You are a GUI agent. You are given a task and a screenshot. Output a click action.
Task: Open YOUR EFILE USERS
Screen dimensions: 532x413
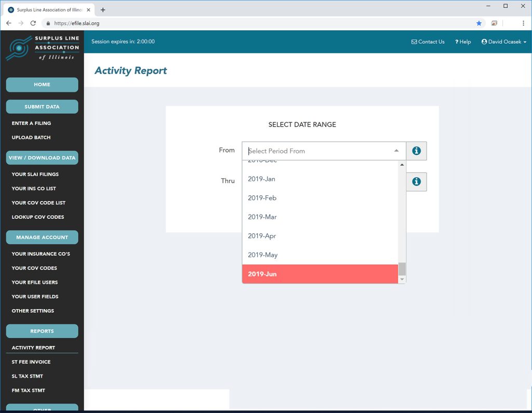[x=35, y=283]
